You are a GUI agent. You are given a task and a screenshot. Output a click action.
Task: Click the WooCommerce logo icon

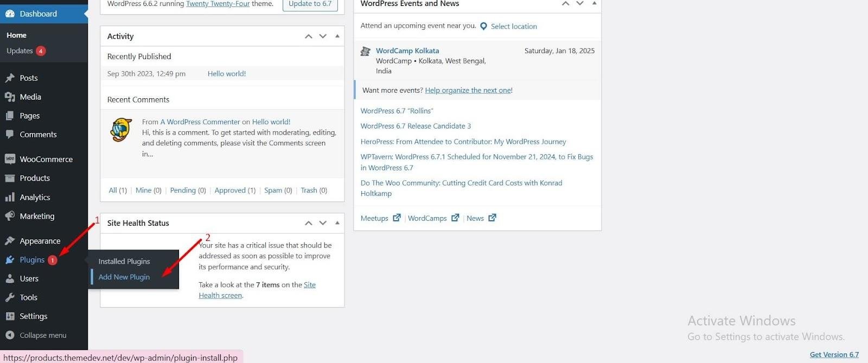10,159
